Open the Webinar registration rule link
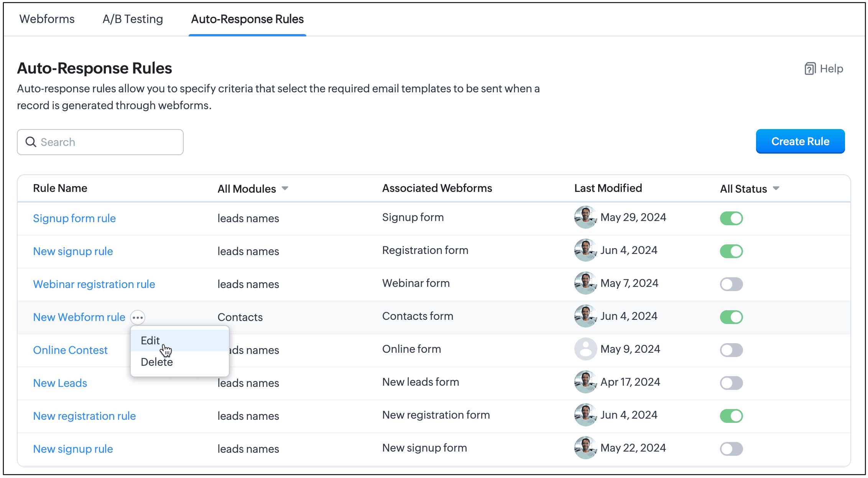Screen dimensions: 868x478 click(94, 284)
